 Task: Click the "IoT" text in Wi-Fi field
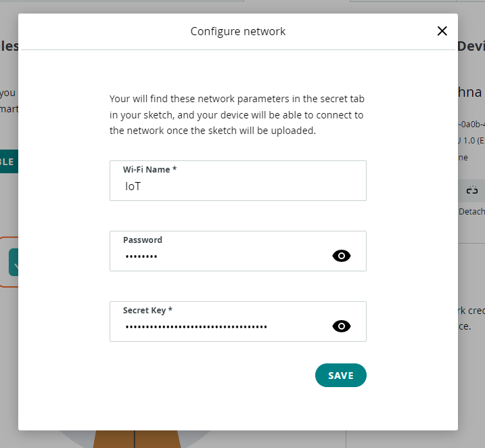[133, 186]
